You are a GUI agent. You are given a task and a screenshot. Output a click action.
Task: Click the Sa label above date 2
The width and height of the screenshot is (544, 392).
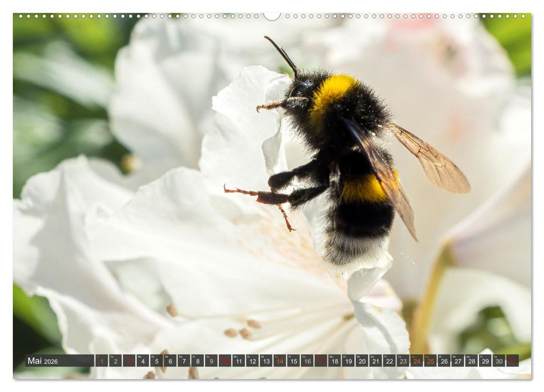[x=112, y=356]
